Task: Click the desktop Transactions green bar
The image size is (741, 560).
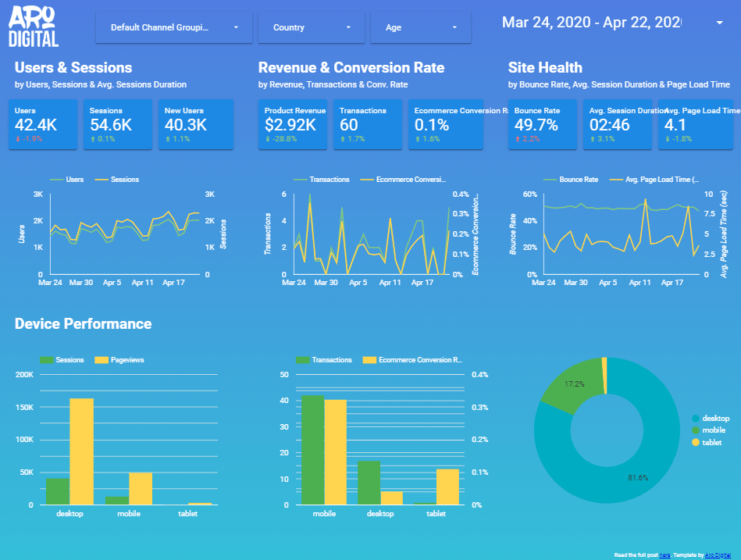Action: pyautogui.click(x=369, y=483)
